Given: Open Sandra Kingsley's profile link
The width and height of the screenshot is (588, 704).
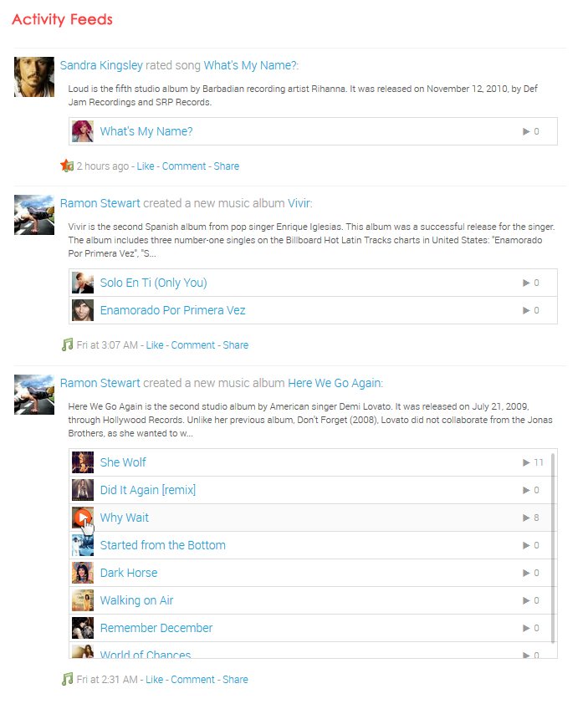Looking at the screenshot, I should click(101, 65).
